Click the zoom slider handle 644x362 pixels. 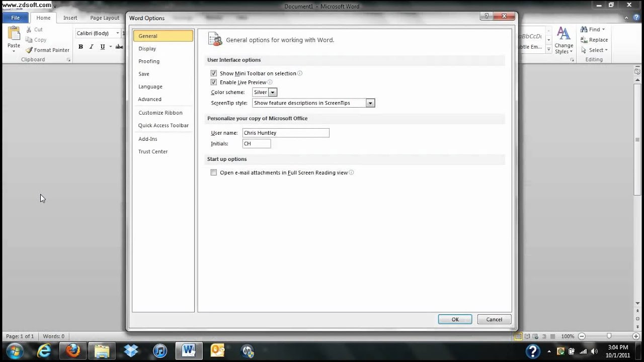(609, 336)
